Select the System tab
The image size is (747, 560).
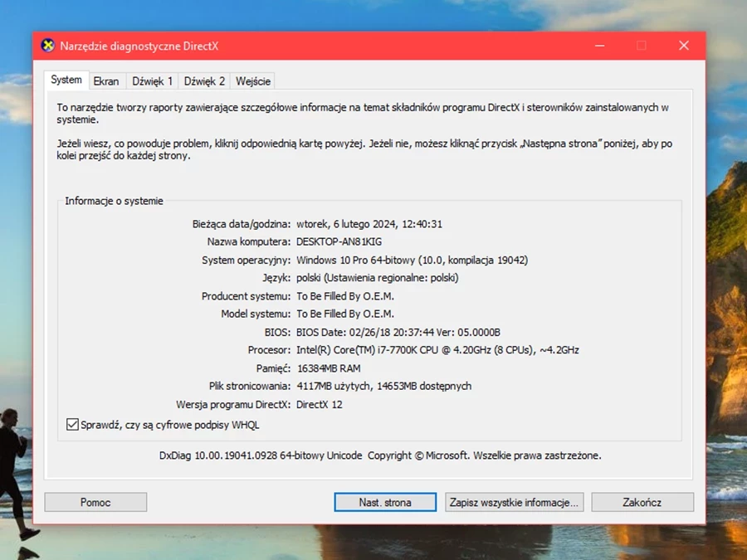pos(66,80)
